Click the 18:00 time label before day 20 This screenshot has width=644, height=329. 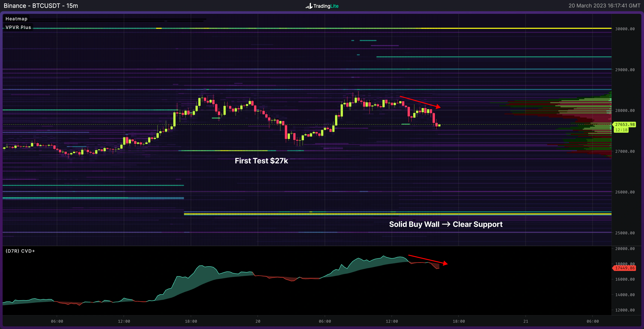191,321
